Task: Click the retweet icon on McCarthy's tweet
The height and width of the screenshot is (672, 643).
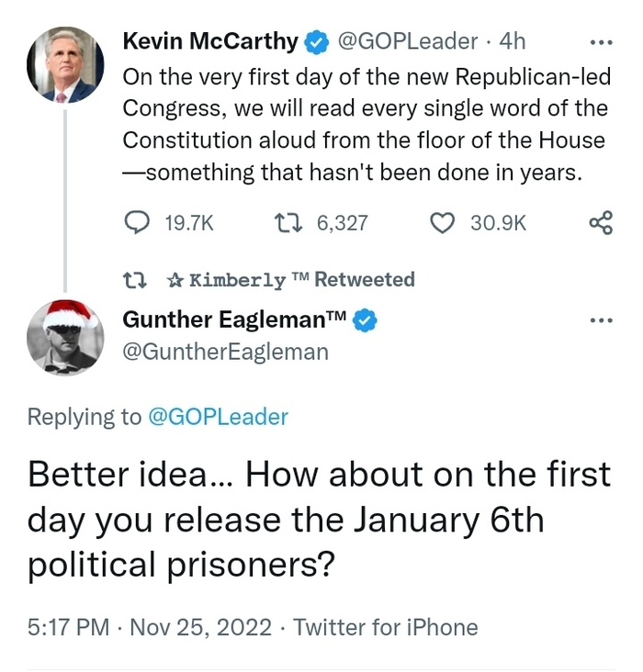Action: (x=288, y=222)
